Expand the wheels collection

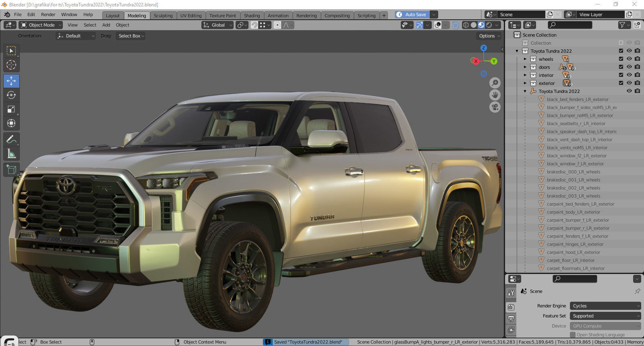point(525,59)
